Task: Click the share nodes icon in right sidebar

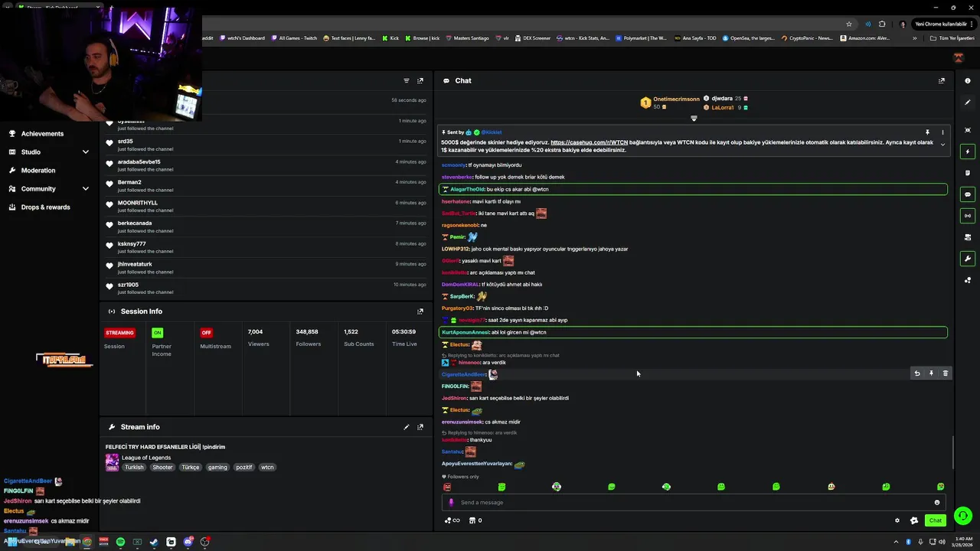Action: (968, 280)
